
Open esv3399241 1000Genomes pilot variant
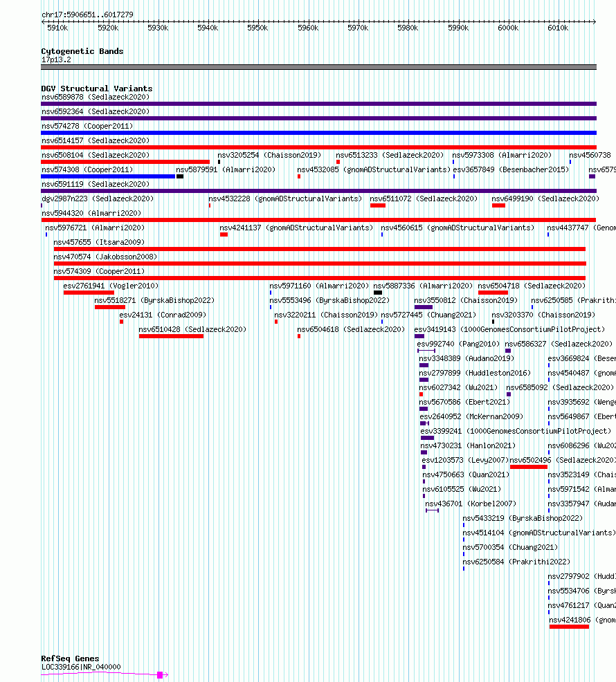point(516,431)
